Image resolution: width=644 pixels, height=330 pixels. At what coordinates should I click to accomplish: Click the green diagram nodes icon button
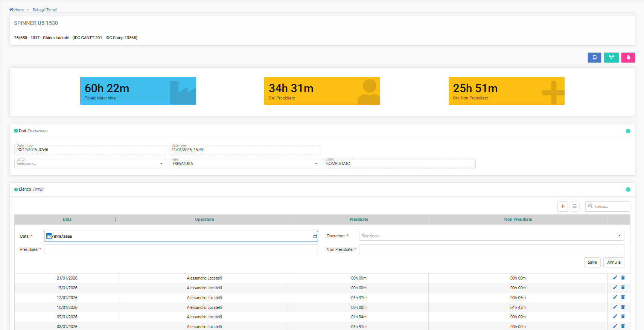point(611,58)
